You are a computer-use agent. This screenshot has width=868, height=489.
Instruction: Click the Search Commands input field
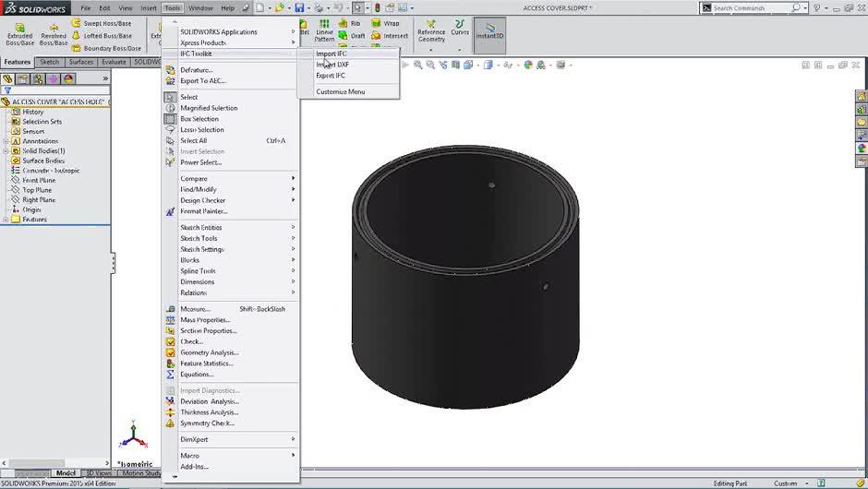click(750, 7)
